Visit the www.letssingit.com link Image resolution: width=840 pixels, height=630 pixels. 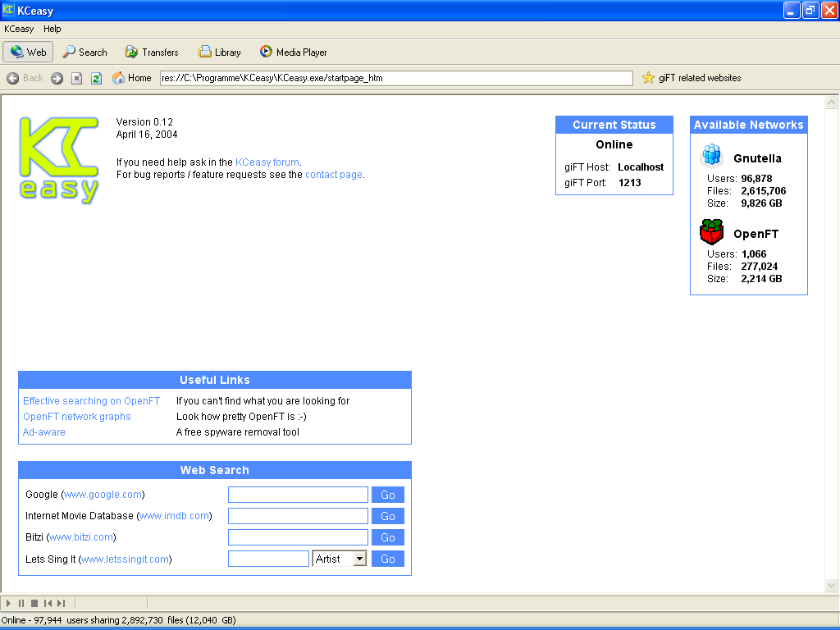click(x=125, y=559)
